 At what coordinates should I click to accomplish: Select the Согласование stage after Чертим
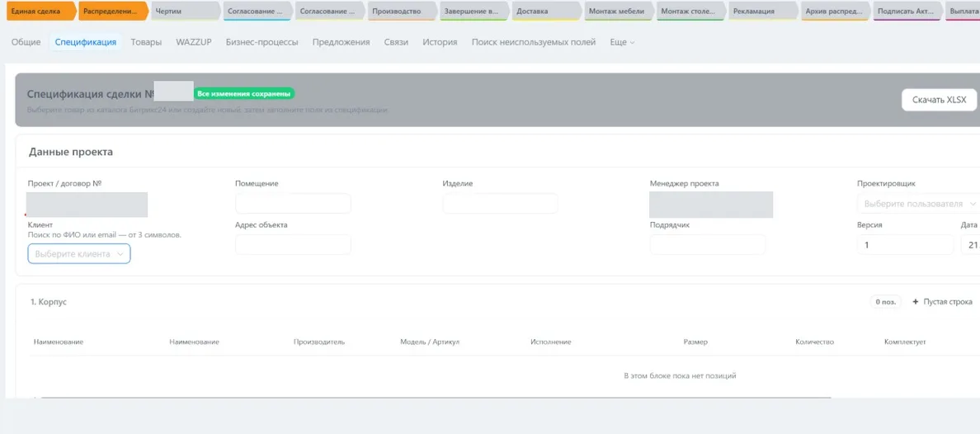257,12
